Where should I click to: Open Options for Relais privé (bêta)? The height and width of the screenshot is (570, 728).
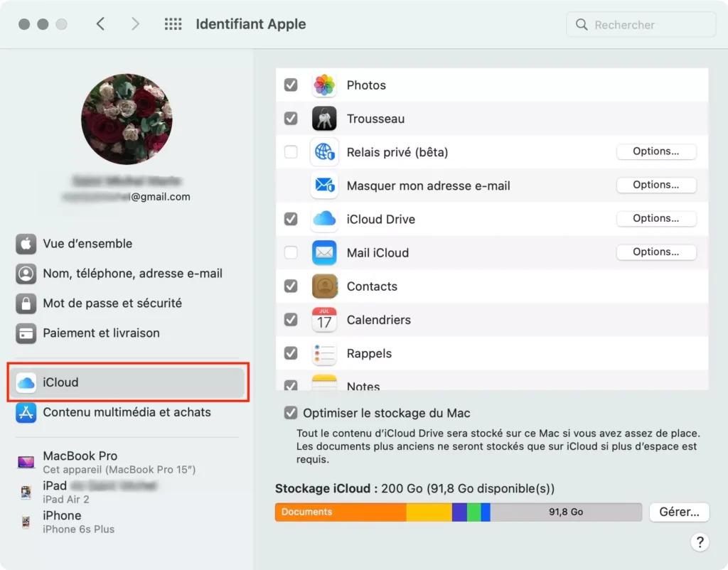pos(656,151)
